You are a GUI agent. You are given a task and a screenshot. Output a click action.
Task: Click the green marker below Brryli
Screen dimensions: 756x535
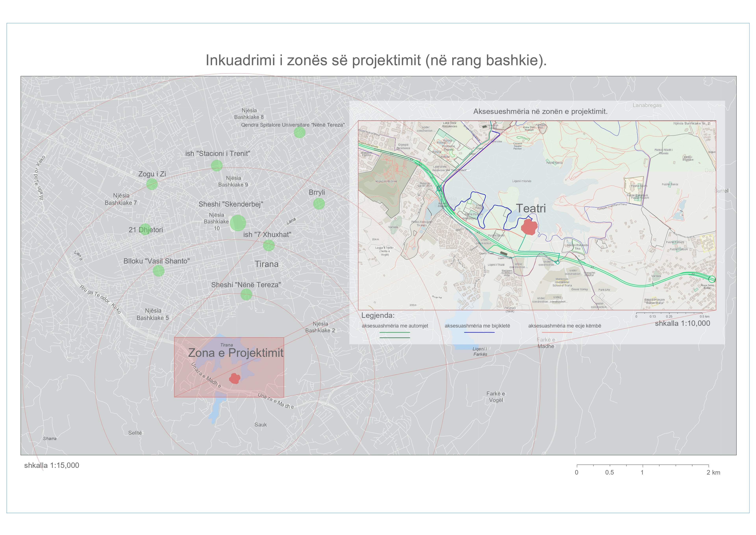(319, 204)
